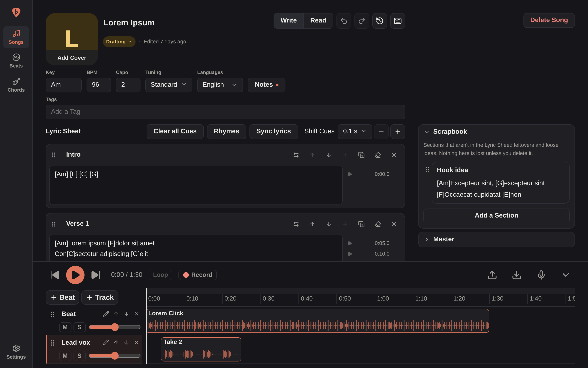Mute the Lead vox track
588x368 pixels.
[x=65, y=356]
